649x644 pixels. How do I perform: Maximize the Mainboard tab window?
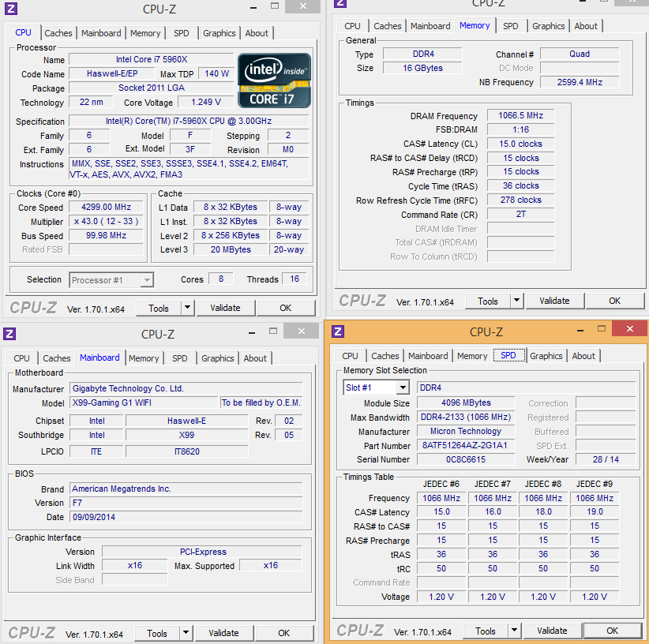click(272, 331)
